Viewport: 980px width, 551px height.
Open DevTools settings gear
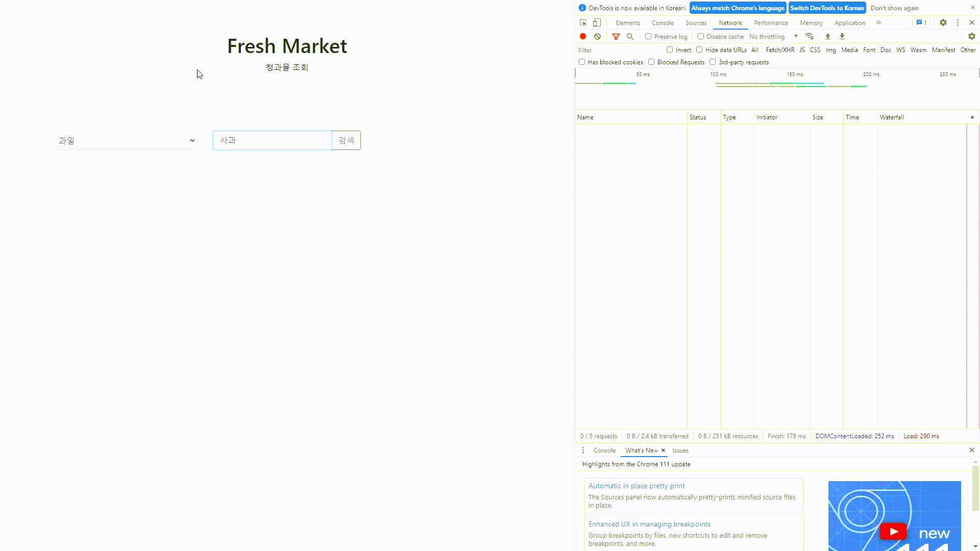pos(943,22)
